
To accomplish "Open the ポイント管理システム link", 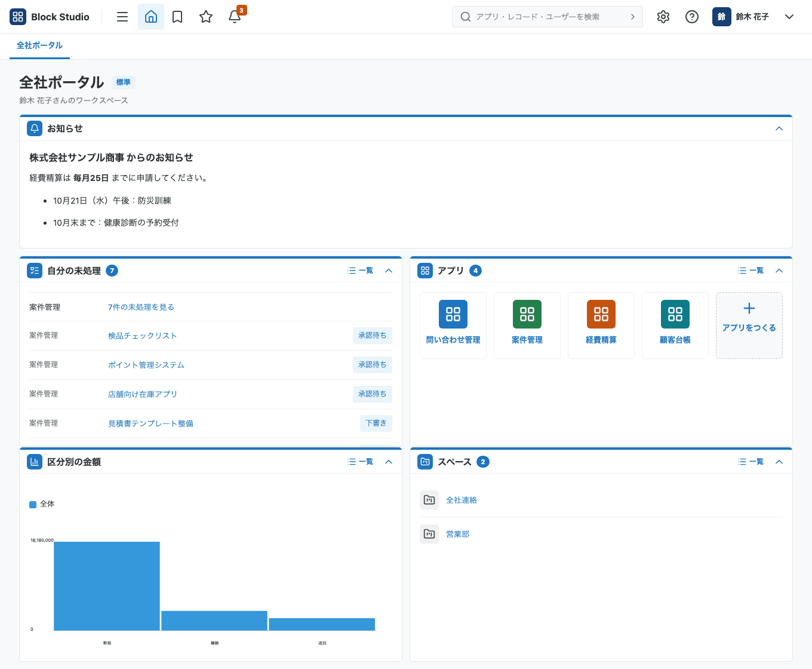I will point(146,365).
